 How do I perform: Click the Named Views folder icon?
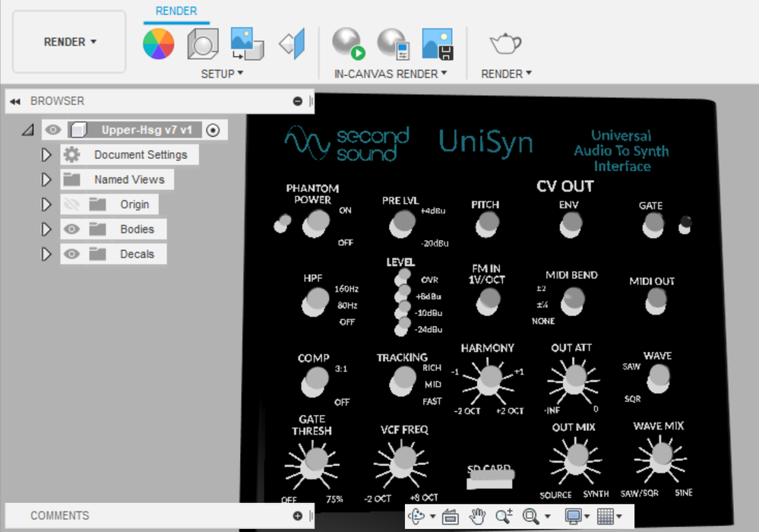pyautogui.click(x=71, y=179)
